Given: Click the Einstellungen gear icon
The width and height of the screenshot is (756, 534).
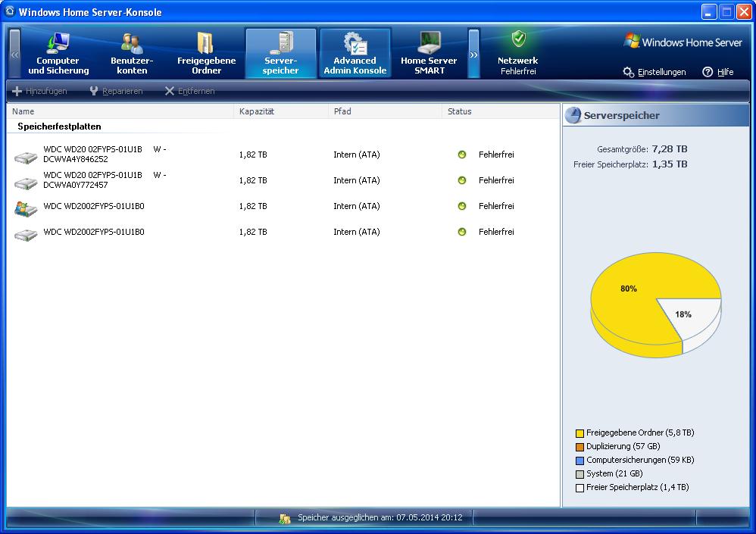Looking at the screenshot, I should point(628,72).
